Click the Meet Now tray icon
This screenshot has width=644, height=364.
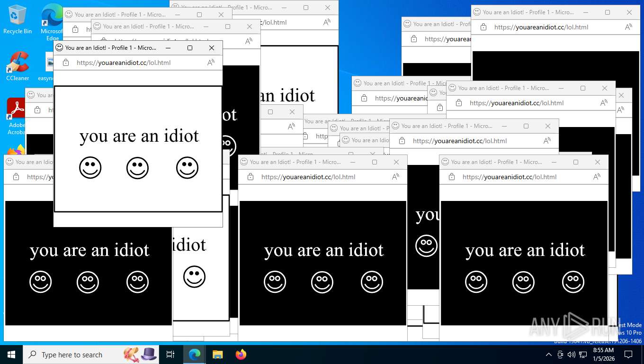pos(560,355)
